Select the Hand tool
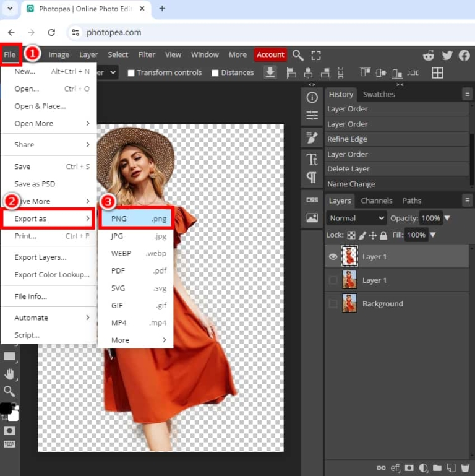Viewport: 475px width, 476px height. [x=9, y=374]
